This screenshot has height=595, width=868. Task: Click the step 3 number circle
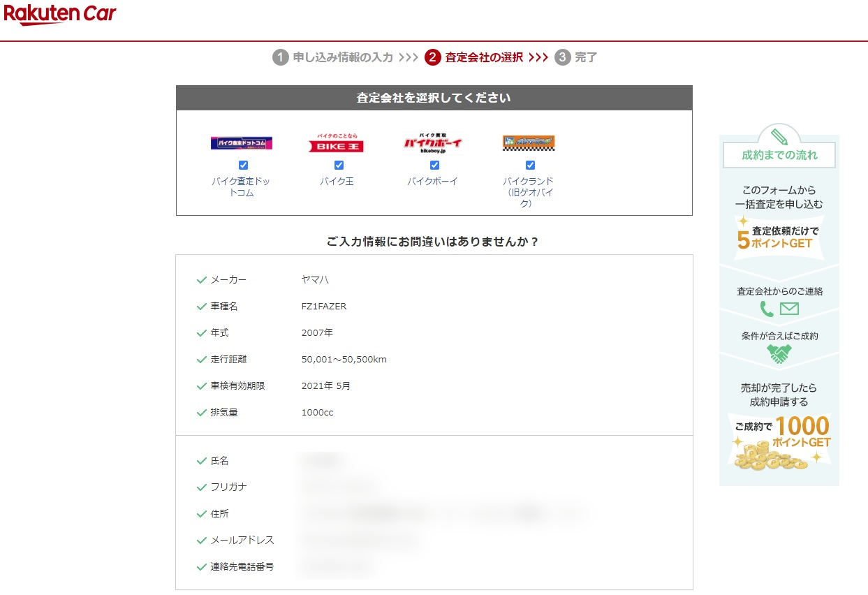tap(562, 57)
